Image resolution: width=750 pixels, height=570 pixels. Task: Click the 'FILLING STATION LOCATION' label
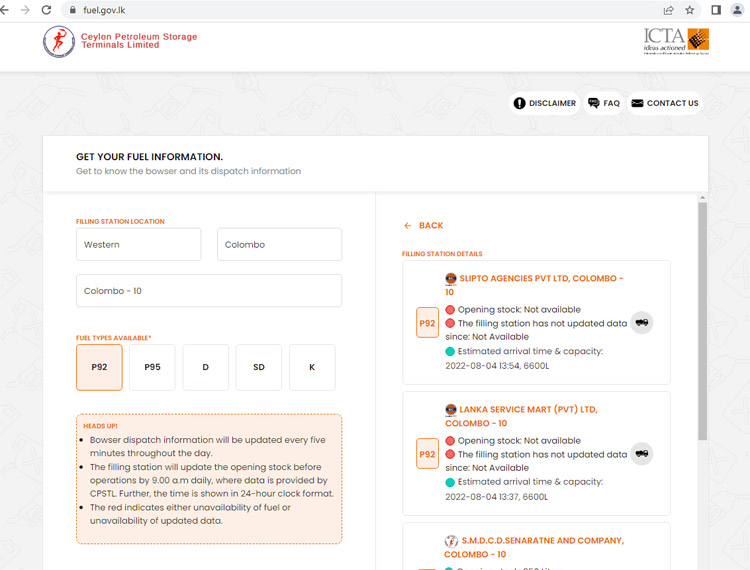(x=120, y=221)
